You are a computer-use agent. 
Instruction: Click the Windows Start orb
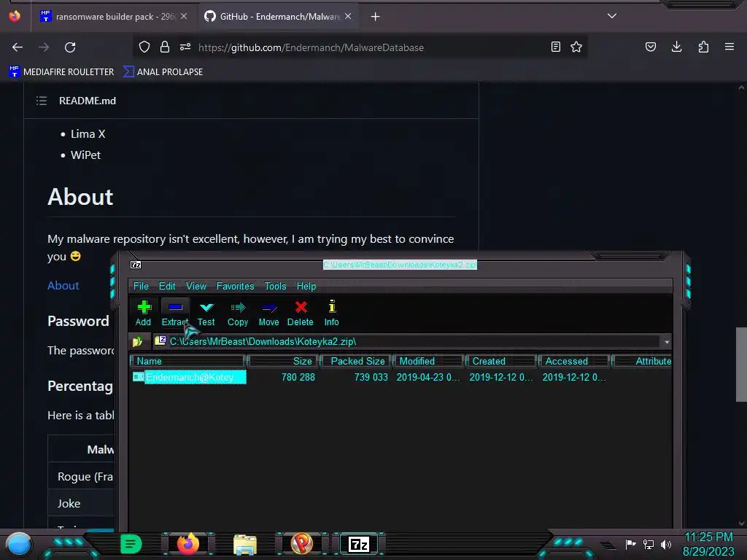(19, 544)
